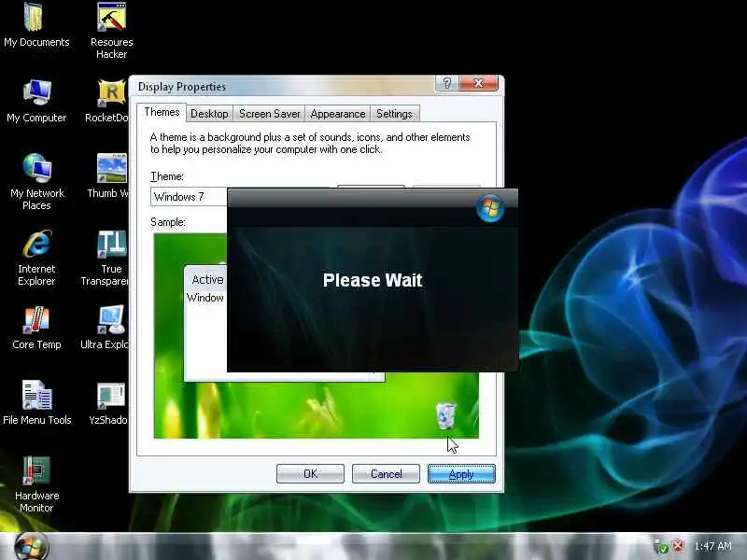Close the Display Properties window

(478, 83)
